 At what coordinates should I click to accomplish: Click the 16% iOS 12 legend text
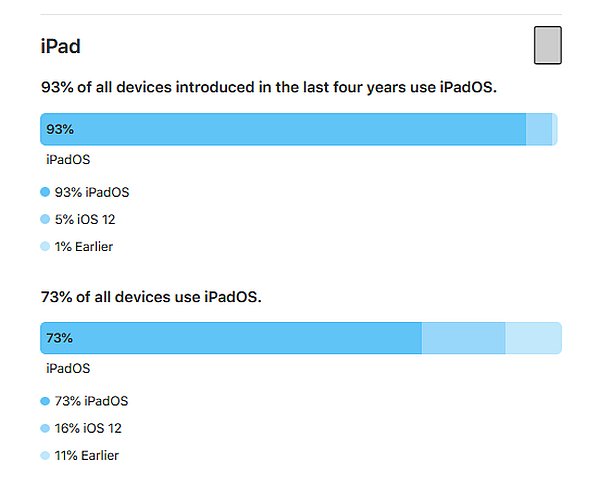tap(88, 428)
